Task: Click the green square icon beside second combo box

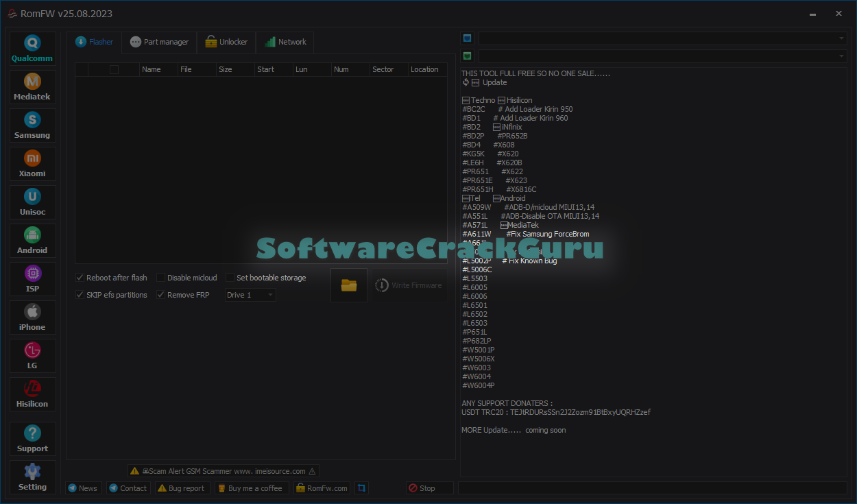Action: 467,56
